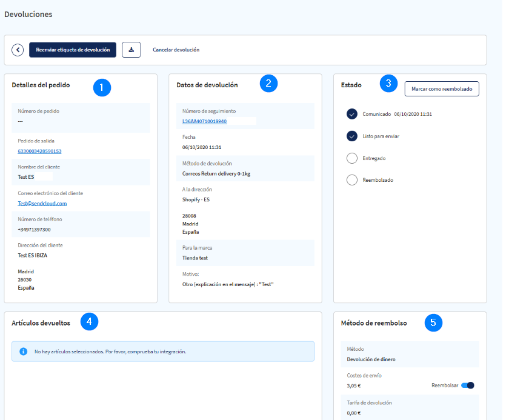Click the Estado heading

click(x=351, y=85)
